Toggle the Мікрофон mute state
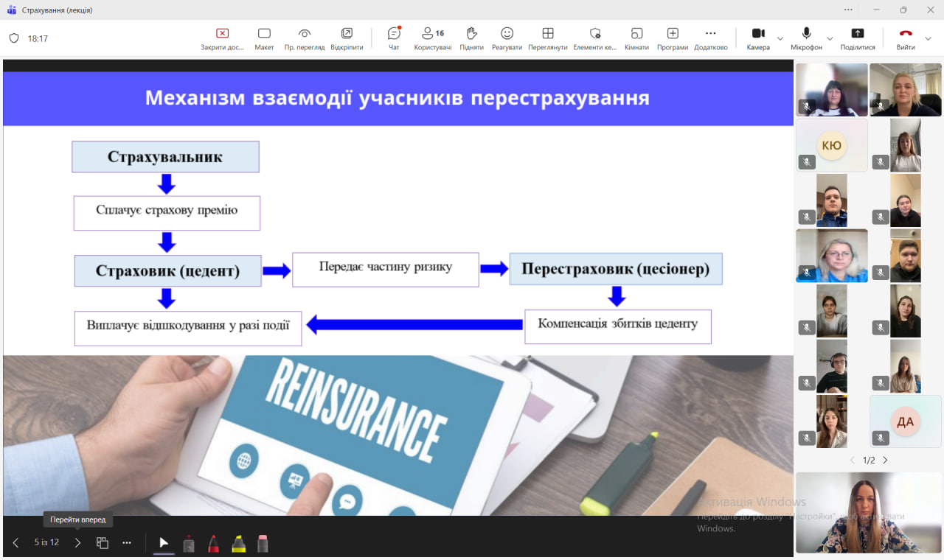Screen dimensions: 944x560 click(x=806, y=38)
